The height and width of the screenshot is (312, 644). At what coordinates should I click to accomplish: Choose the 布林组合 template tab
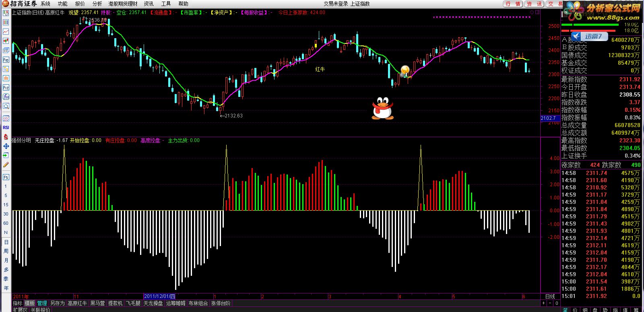pos(198,303)
